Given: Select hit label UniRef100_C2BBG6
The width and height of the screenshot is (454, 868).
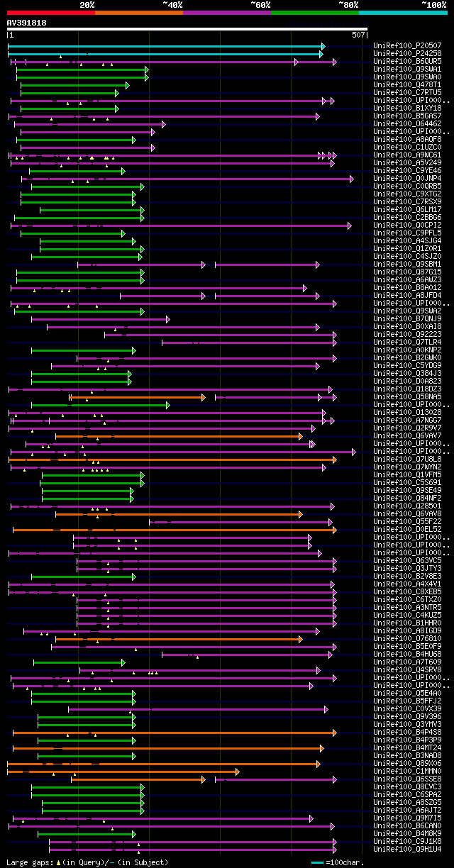Looking at the screenshot, I should pos(407,217).
